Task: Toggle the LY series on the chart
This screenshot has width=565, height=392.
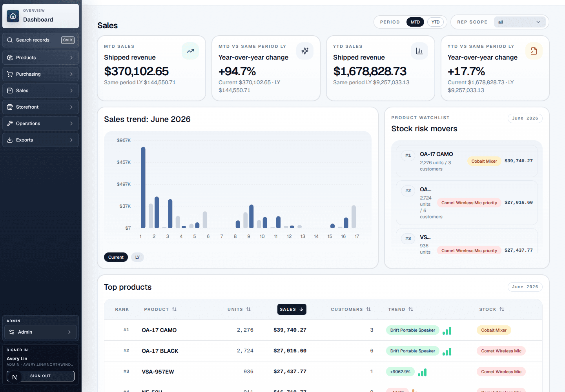Action: click(x=137, y=257)
